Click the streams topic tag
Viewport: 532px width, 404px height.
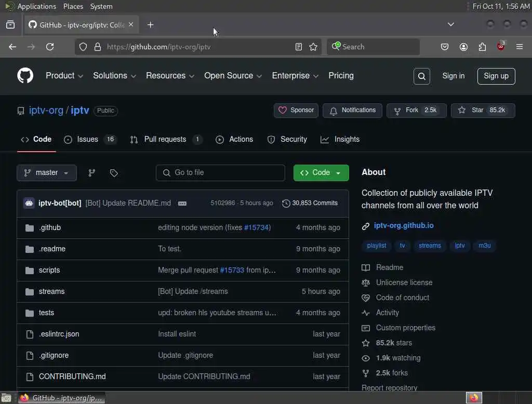(430, 246)
